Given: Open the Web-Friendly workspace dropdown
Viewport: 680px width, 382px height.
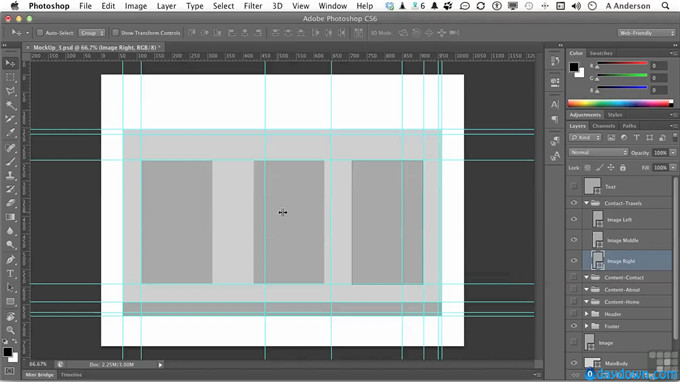Looking at the screenshot, I should pyautogui.click(x=646, y=33).
